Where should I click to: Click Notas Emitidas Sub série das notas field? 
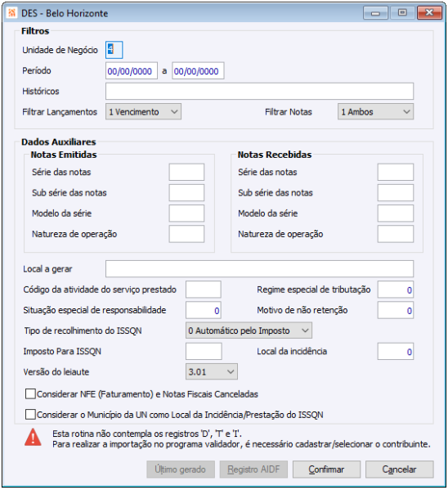(186, 192)
